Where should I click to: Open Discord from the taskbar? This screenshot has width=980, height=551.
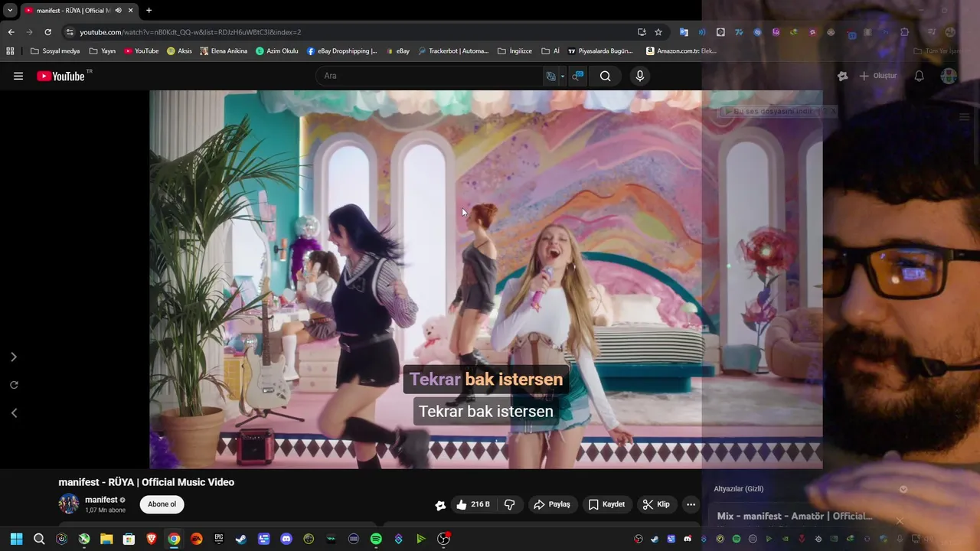click(286, 539)
